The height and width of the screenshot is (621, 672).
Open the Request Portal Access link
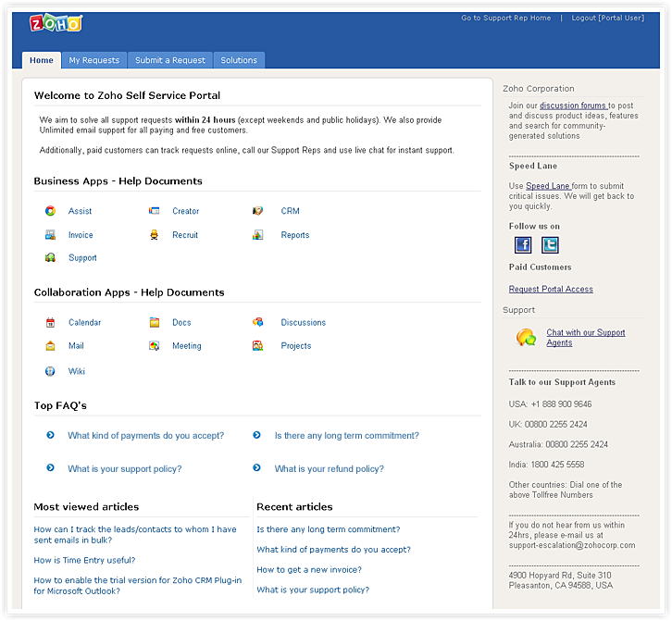tap(551, 290)
